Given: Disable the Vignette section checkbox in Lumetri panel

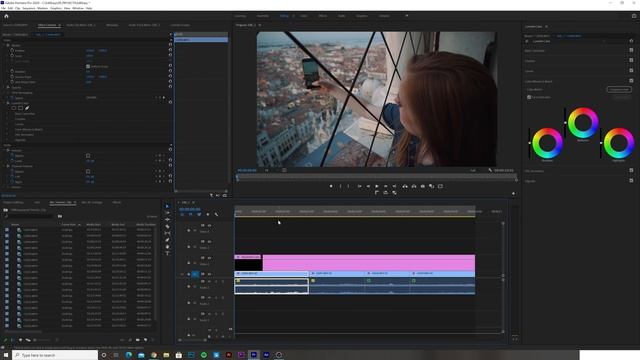Looking at the screenshot, I should coord(631,180).
